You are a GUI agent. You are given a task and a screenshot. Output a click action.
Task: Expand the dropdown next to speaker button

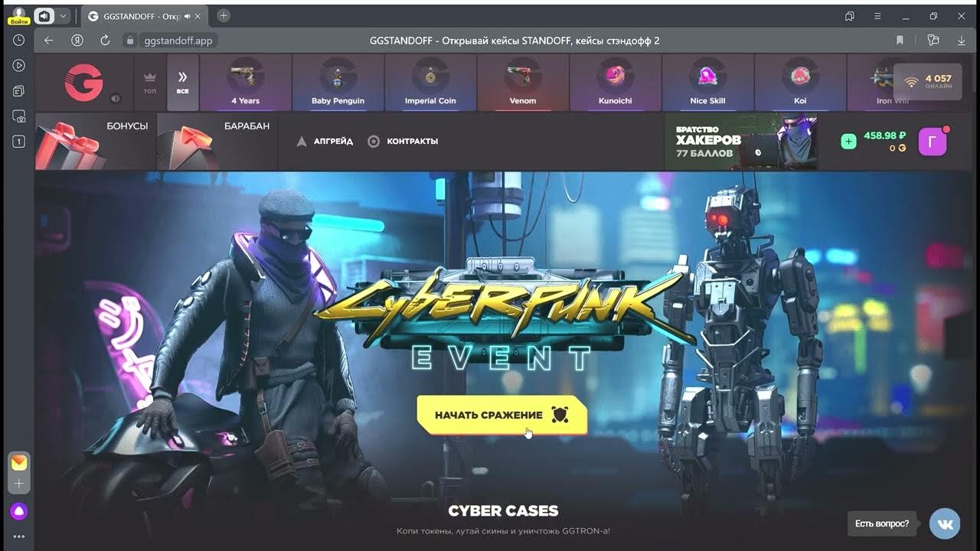click(x=64, y=15)
